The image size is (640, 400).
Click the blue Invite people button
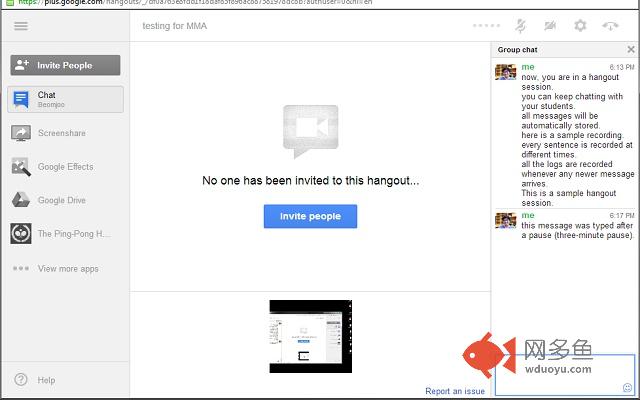click(310, 216)
